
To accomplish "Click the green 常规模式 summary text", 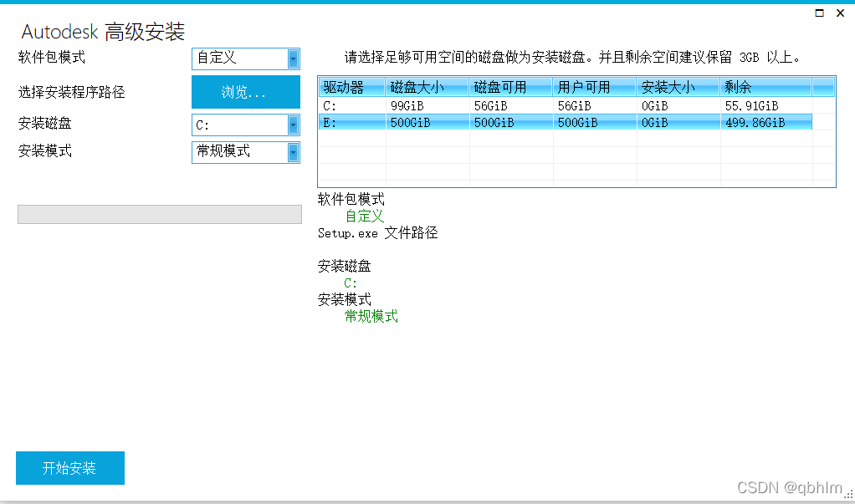I will (371, 317).
